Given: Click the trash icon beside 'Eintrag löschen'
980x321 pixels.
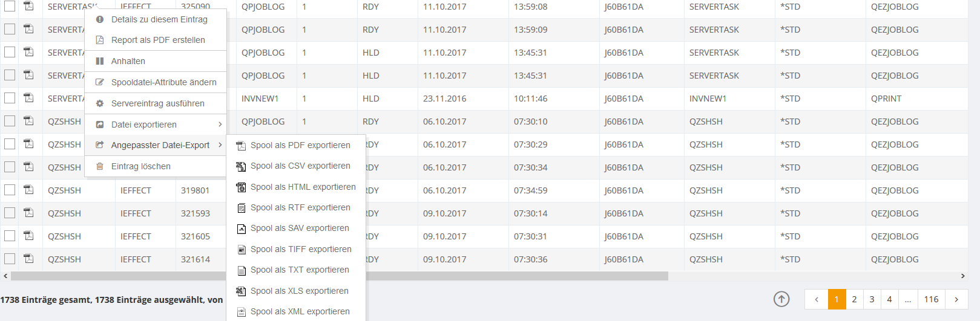Looking at the screenshot, I should click(100, 166).
